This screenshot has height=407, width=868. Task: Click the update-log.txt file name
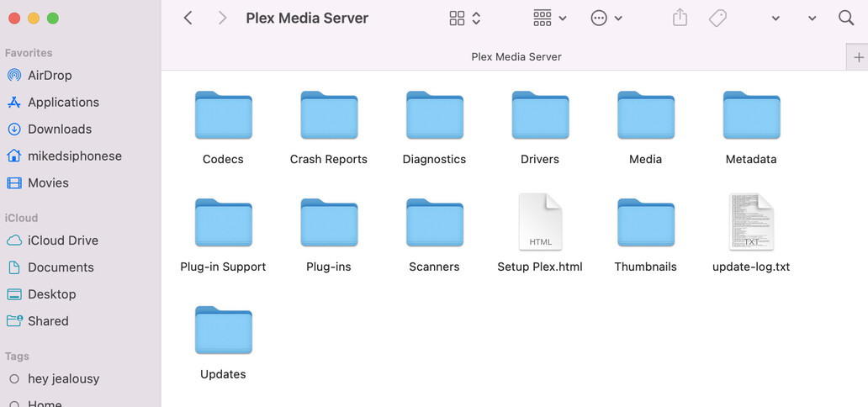click(x=751, y=267)
